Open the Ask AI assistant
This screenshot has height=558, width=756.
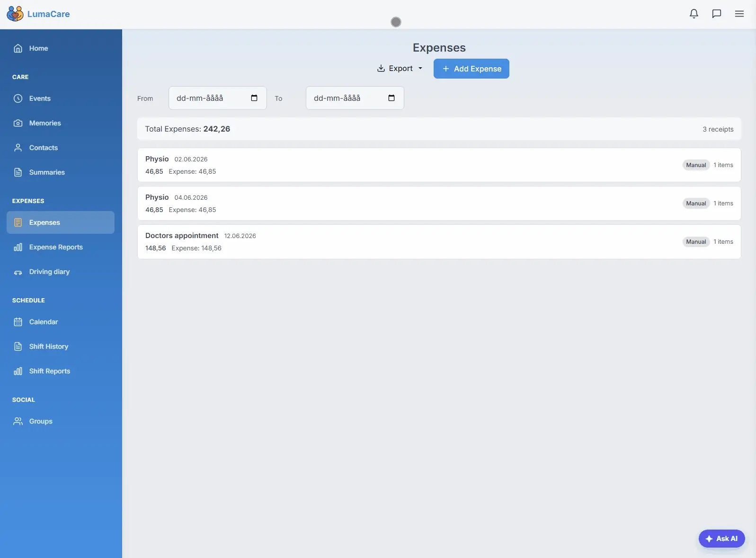coord(721,539)
